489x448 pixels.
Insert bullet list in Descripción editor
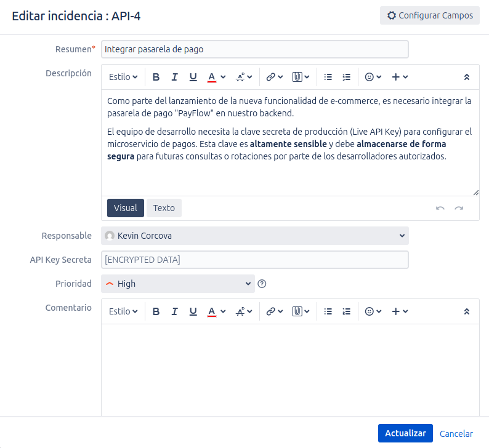(328, 77)
